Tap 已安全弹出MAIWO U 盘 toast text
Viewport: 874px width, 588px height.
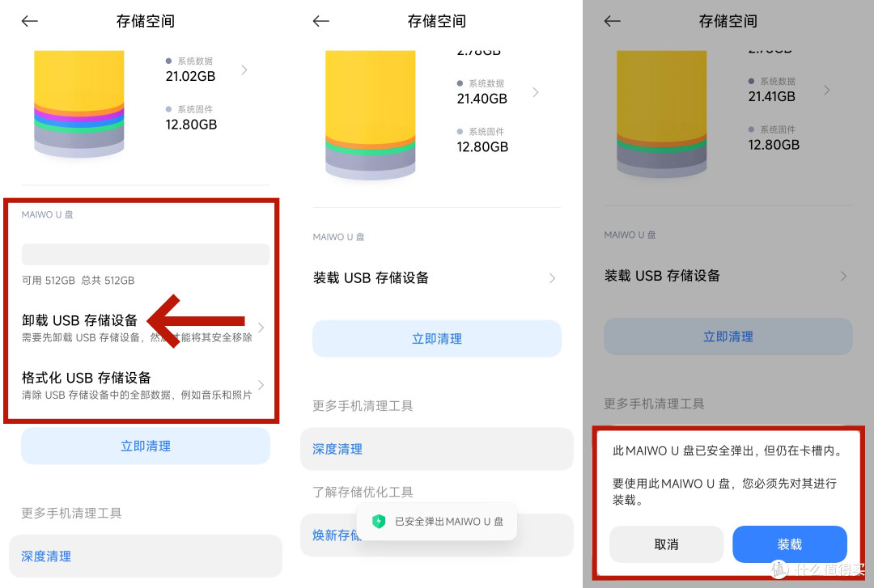pos(448,521)
